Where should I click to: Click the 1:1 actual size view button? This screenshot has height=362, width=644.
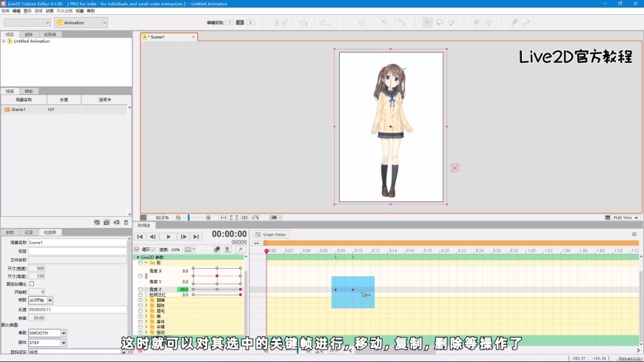click(x=223, y=218)
